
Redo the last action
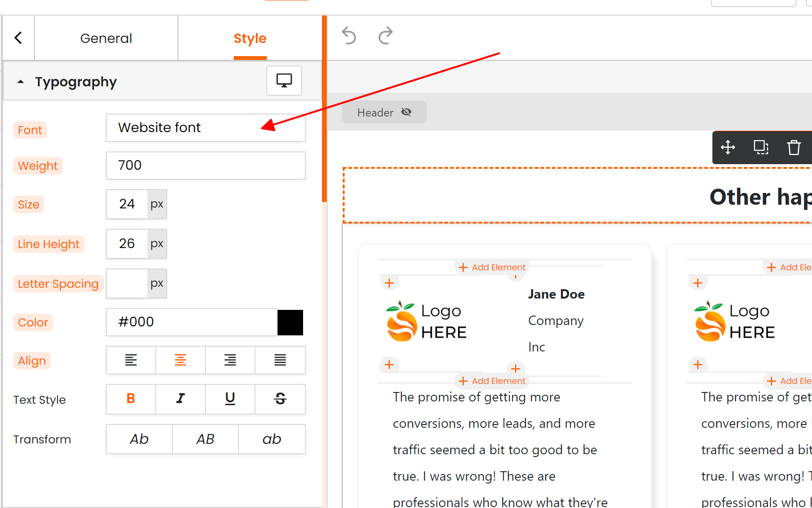386,35
